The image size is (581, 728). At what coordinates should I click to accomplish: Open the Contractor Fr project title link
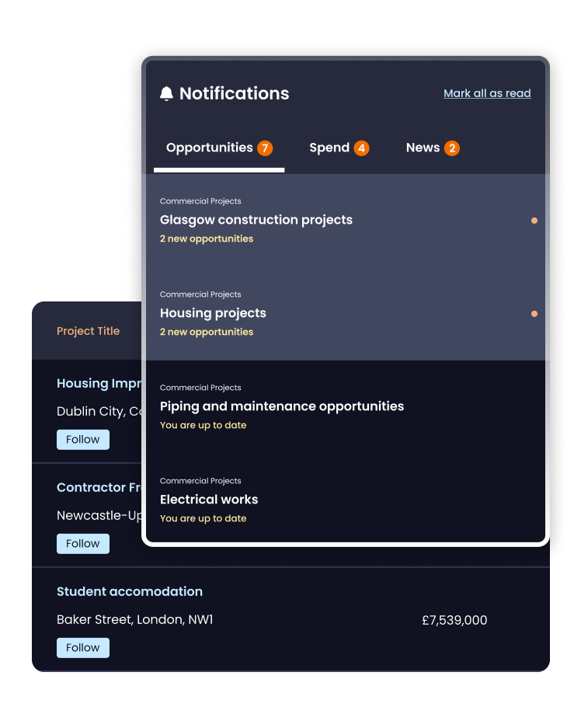(99, 487)
